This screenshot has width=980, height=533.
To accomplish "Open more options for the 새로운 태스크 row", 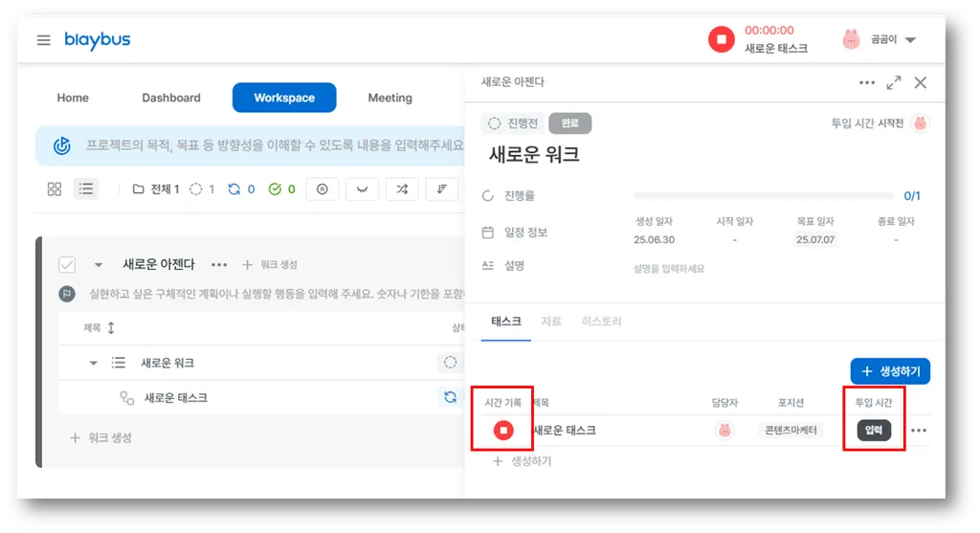I will coord(919,431).
